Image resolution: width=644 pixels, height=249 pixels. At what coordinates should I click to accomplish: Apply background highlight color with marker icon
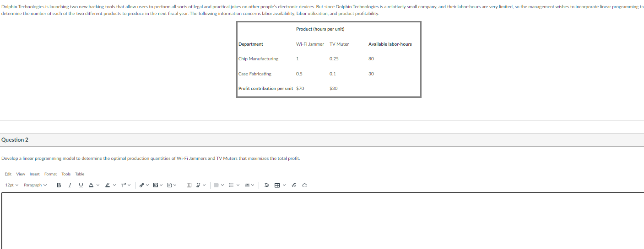pyautogui.click(x=108, y=185)
